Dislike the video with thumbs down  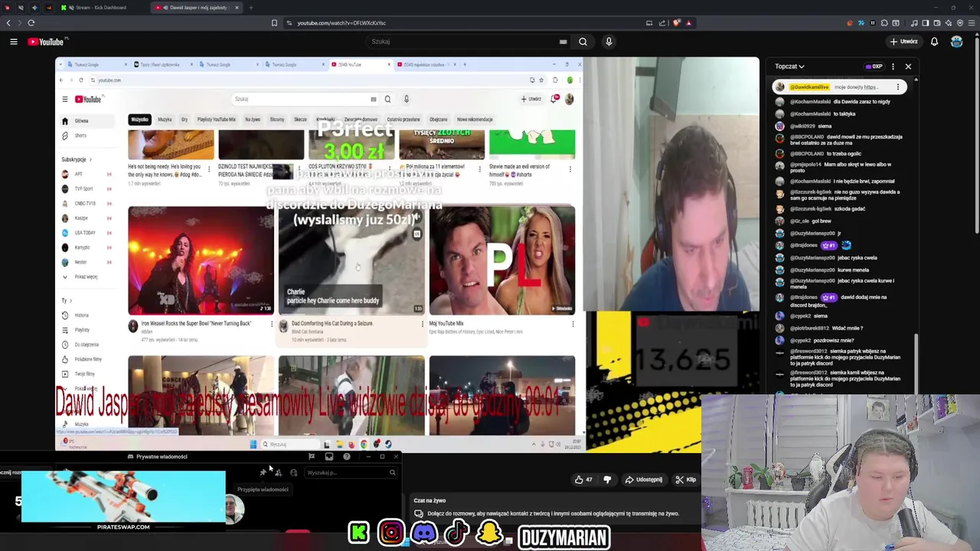click(x=607, y=480)
